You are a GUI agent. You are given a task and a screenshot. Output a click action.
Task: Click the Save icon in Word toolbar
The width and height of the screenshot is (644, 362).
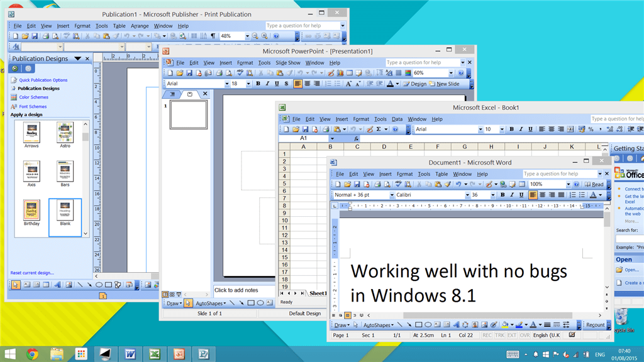coord(357,184)
